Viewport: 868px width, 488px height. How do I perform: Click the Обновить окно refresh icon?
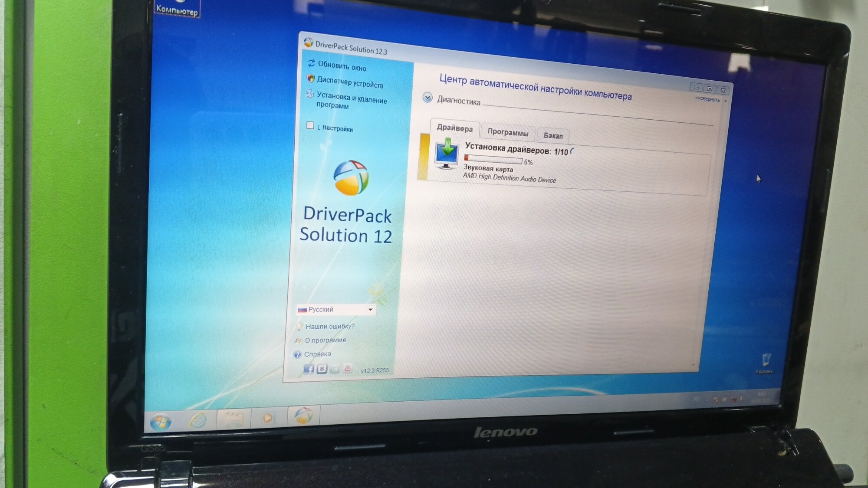pyautogui.click(x=311, y=63)
